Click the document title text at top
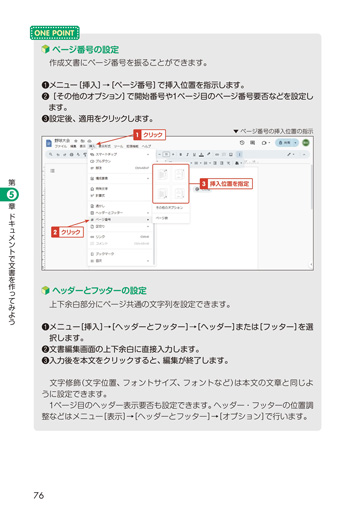Image resolution: width=361 pixels, height=510 pixels. [x=62, y=141]
